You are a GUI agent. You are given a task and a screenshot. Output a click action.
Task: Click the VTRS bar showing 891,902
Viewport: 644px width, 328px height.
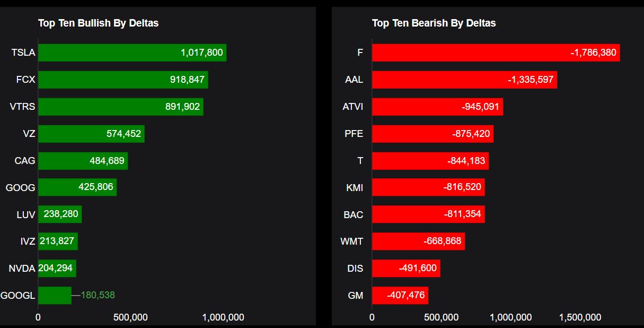[120, 107]
